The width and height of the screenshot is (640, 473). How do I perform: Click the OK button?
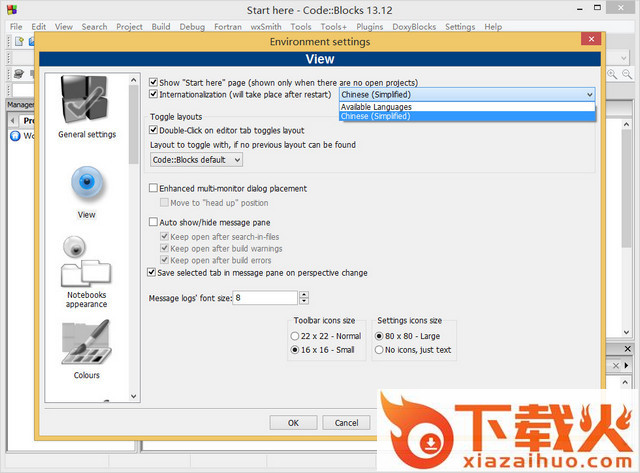(293, 422)
